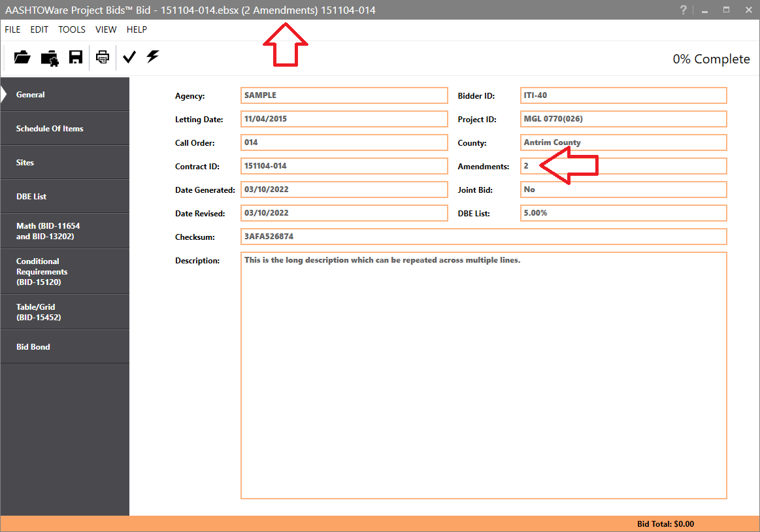The height and width of the screenshot is (532, 760).
Task: Submit the bid via the lightning bolt icon
Action: pos(152,58)
